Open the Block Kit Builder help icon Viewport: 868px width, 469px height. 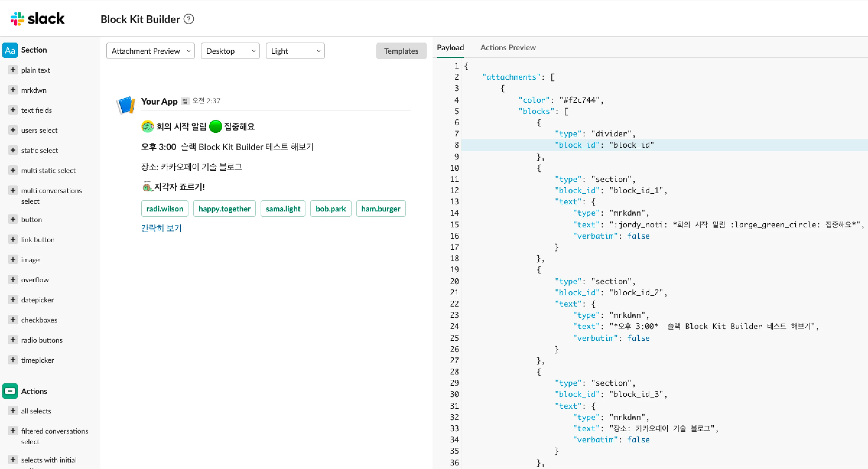tap(189, 19)
